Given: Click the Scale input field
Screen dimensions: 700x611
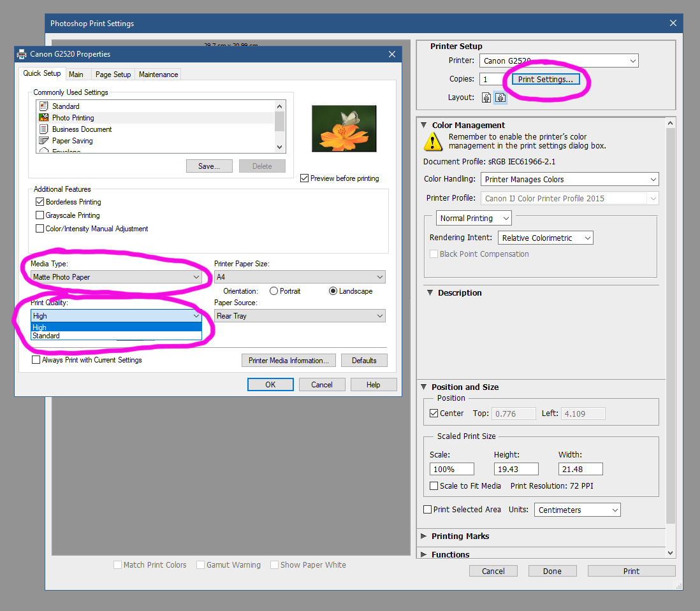Looking at the screenshot, I should (451, 469).
